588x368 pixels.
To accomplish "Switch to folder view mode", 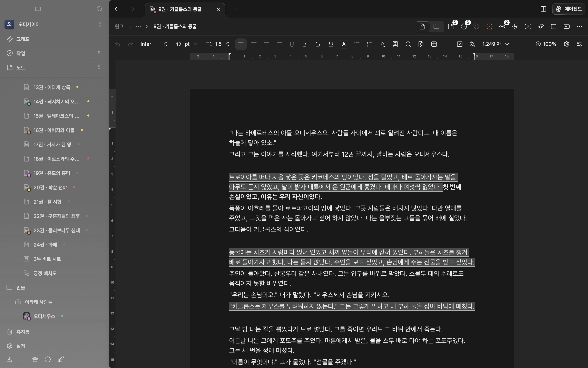I will tap(436, 27).
